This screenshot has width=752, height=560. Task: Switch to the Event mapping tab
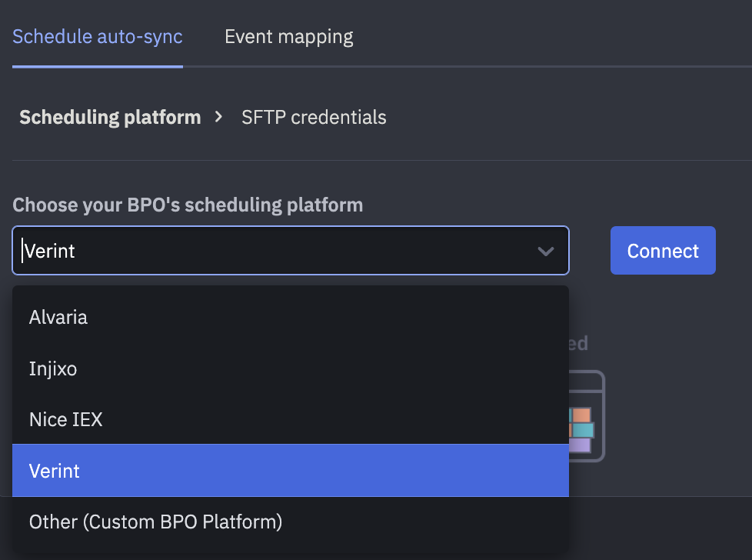(288, 36)
